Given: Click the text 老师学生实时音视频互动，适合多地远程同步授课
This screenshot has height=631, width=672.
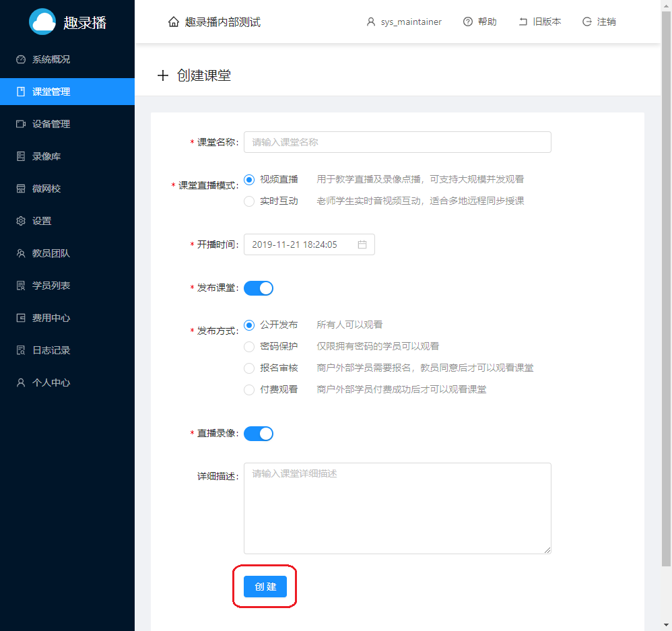Looking at the screenshot, I should [x=420, y=201].
